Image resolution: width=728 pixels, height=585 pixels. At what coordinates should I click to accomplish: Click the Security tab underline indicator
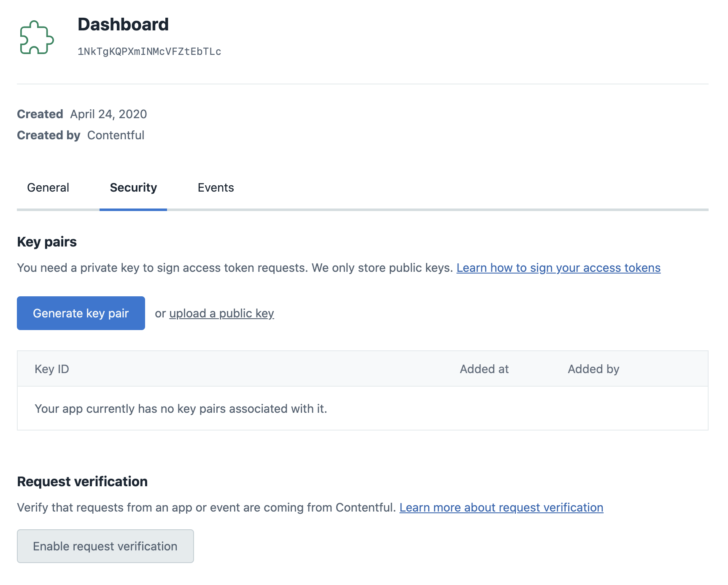pyautogui.click(x=133, y=209)
